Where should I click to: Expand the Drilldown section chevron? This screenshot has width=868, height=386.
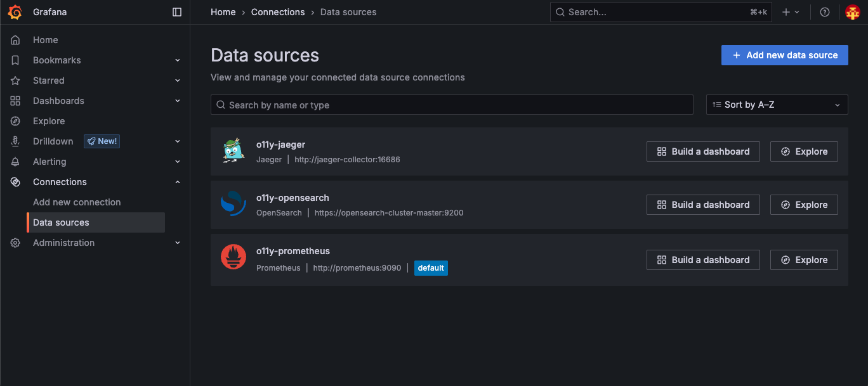tap(178, 141)
